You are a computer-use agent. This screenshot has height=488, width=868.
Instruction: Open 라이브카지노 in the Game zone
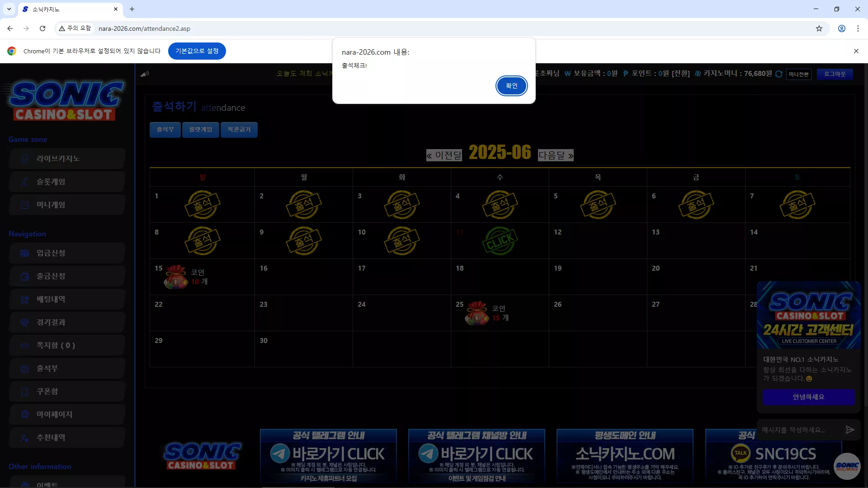tap(67, 159)
